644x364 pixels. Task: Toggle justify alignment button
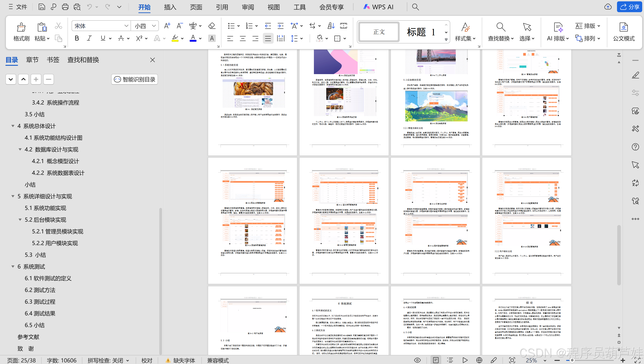[268, 39]
